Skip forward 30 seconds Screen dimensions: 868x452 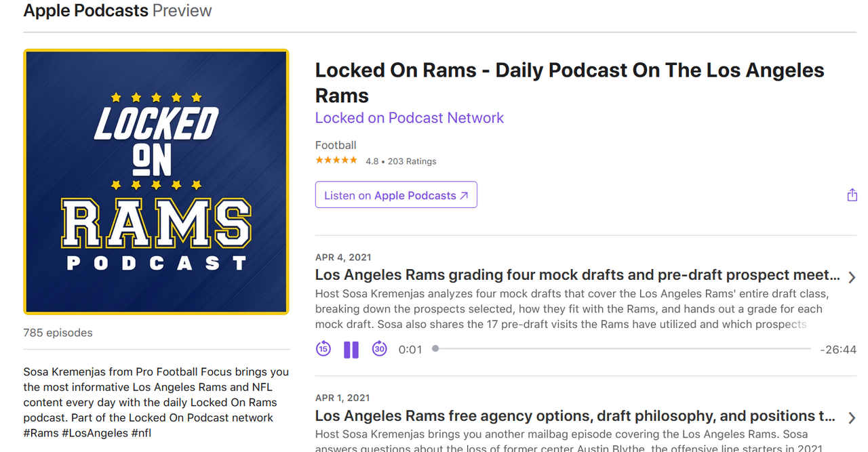point(379,349)
